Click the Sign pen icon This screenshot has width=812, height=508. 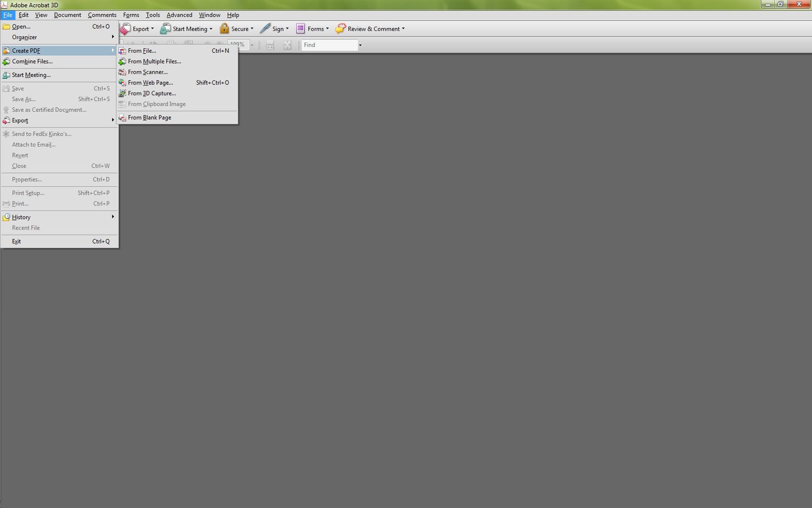(265, 29)
